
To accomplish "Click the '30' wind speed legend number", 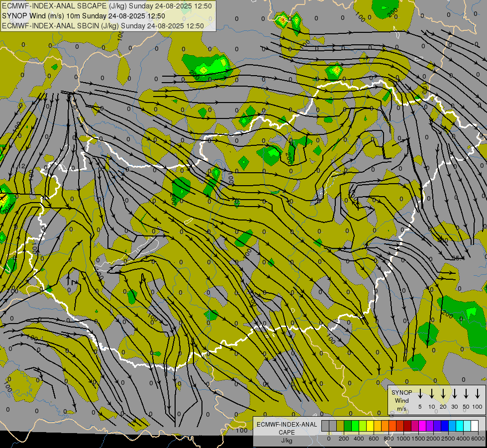I will click(x=454, y=407).
